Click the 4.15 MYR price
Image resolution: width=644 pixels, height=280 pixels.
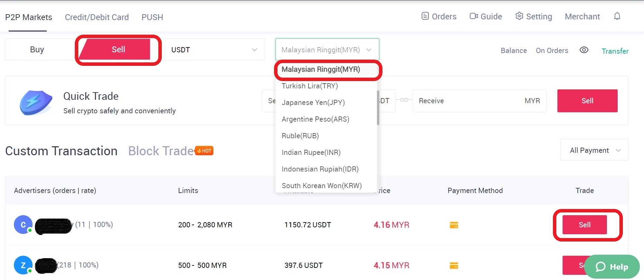[x=391, y=265]
